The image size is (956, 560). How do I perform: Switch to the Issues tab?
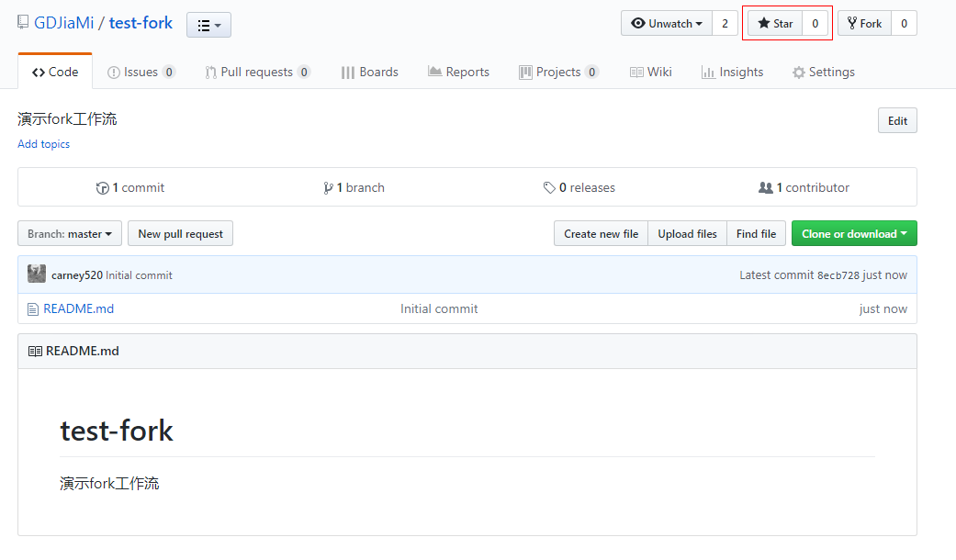point(141,73)
